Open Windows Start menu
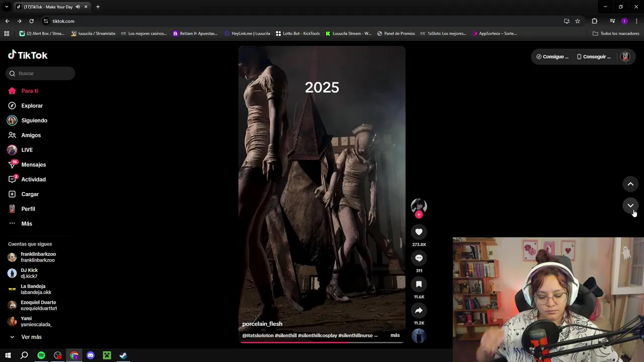Viewport: 644px width, 362px height. click(8, 355)
